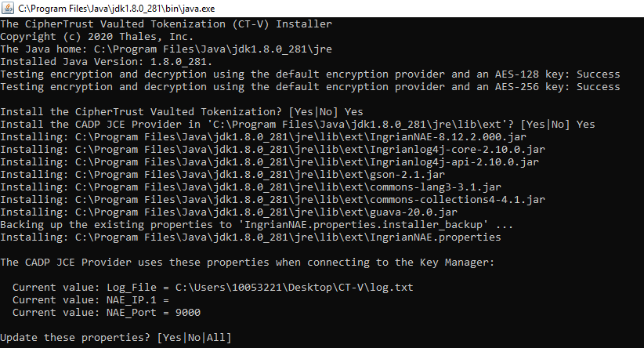Click the Log_File path ending in log.txt

click(x=294, y=287)
